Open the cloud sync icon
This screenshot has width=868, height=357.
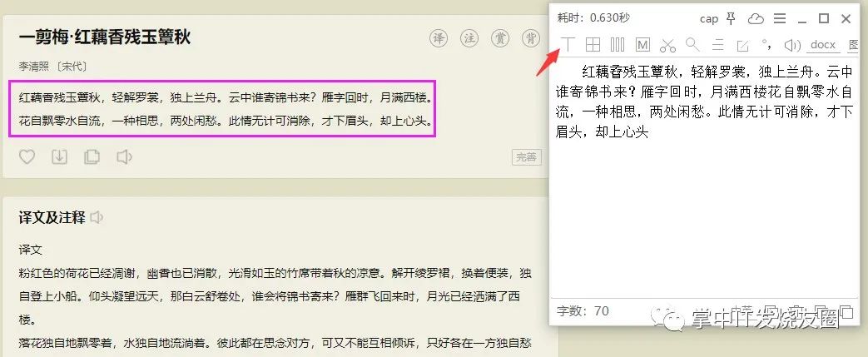[756, 19]
